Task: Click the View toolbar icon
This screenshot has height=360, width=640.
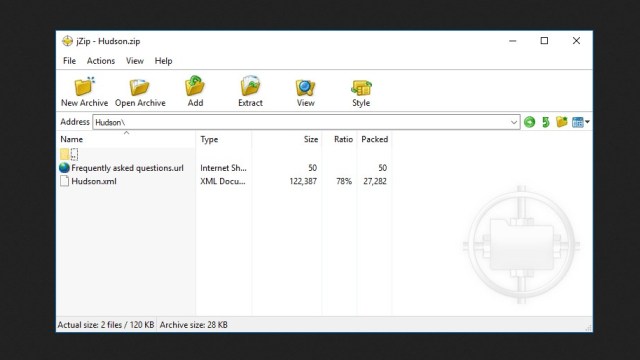Action: (x=305, y=87)
